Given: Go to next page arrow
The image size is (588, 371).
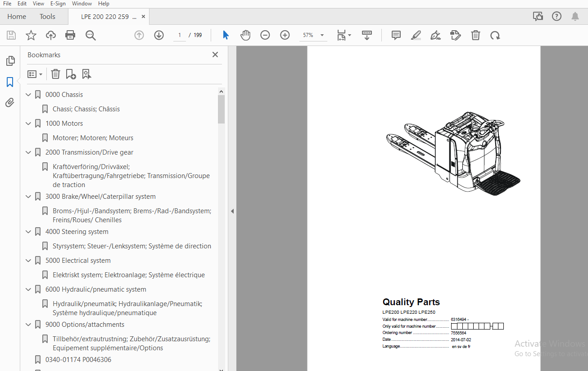Looking at the screenshot, I should [x=159, y=35].
